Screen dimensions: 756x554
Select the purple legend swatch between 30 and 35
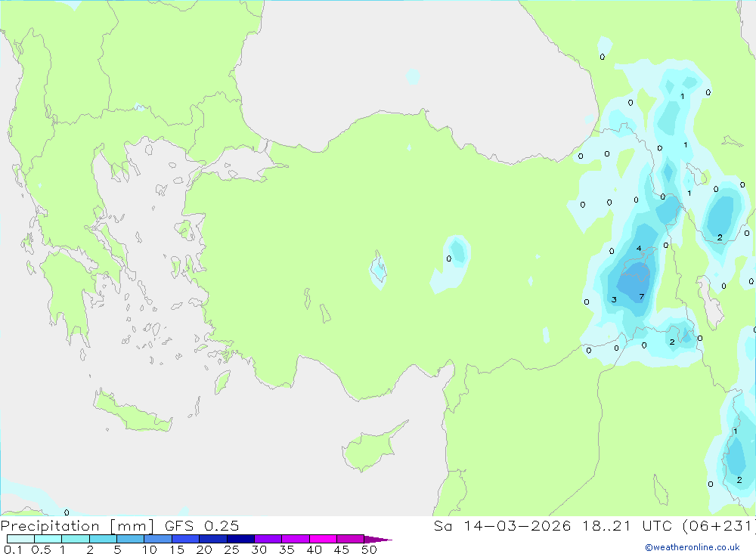268,539
